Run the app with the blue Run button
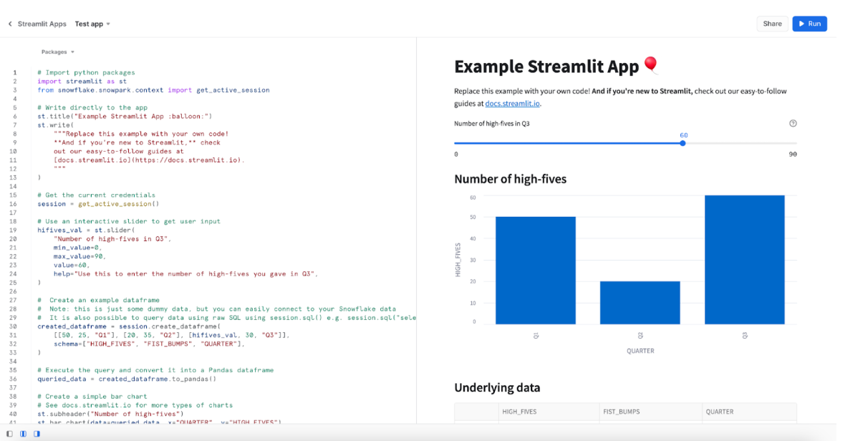868x441 pixels. click(x=809, y=24)
